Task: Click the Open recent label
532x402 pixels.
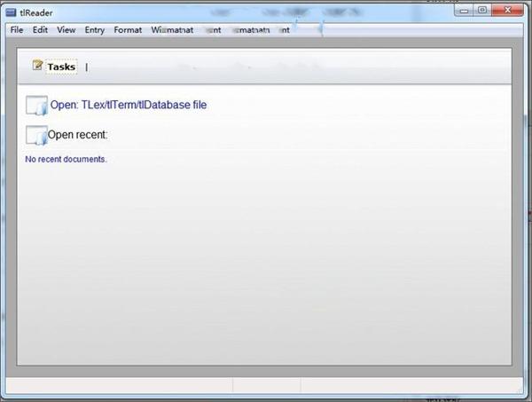Action: (x=77, y=135)
